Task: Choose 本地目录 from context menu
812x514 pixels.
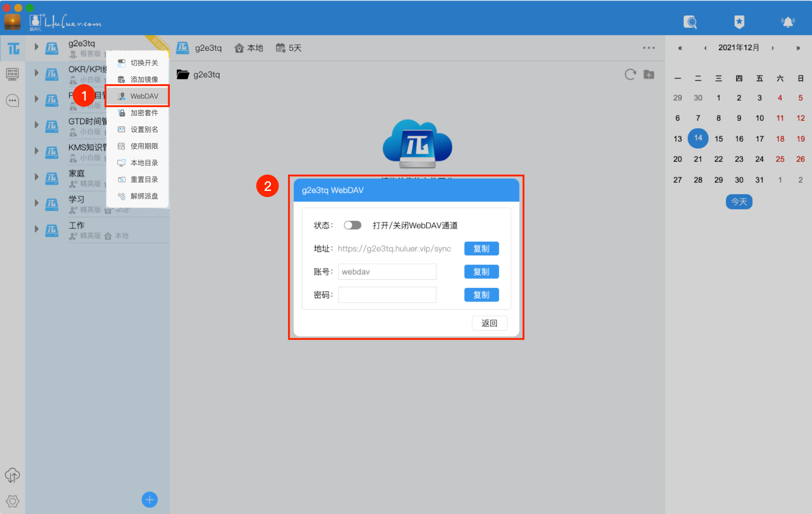Action: pos(138,163)
